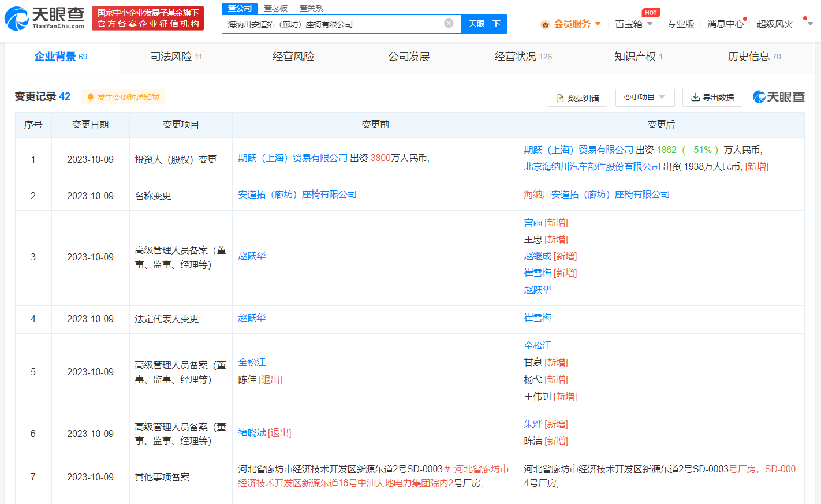Open 崔雪梅 link in row 3
The width and height of the screenshot is (821, 504).
(x=538, y=273)
